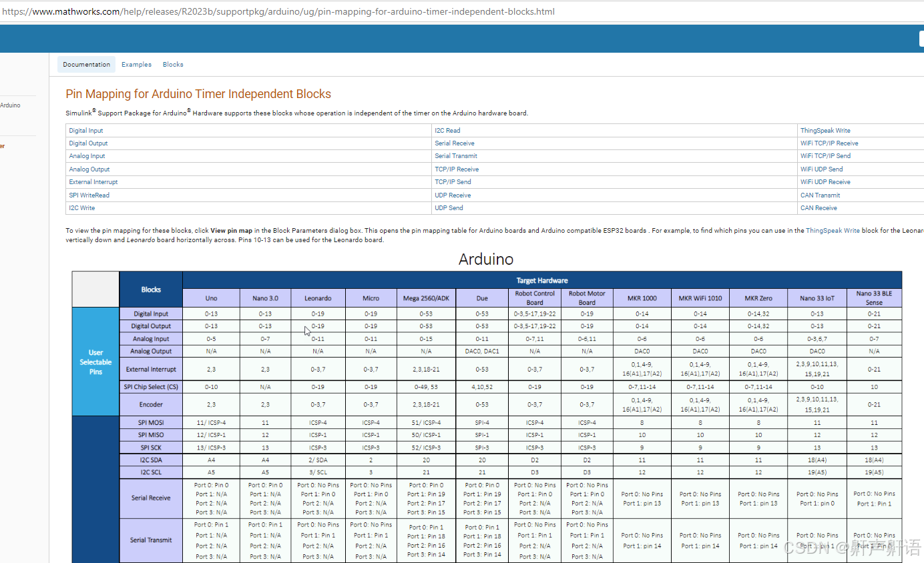
Task: Click the Arduino heading above the pin table
Action: point(486,259)
